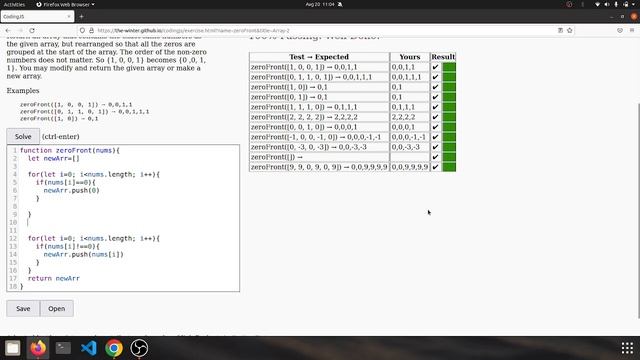640x360 pixels.
Task: Click the 'Result' column header
Action: [x=443, y=57]
